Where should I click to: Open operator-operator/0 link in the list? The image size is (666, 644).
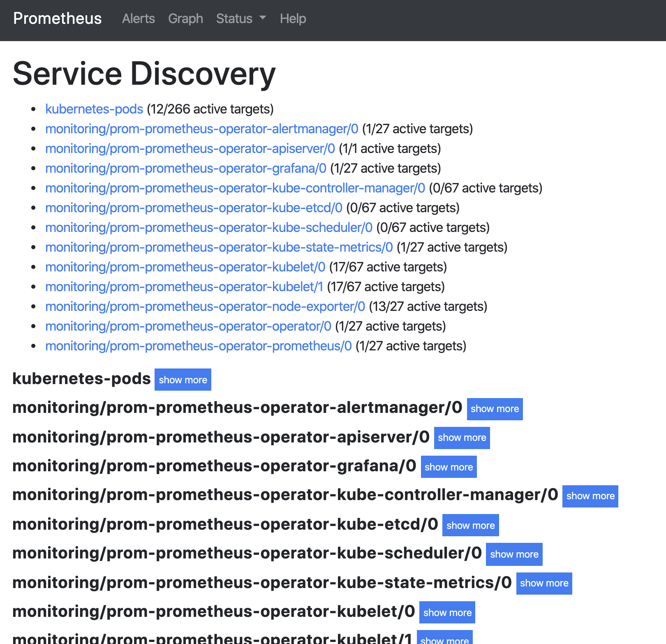[188, 326]
